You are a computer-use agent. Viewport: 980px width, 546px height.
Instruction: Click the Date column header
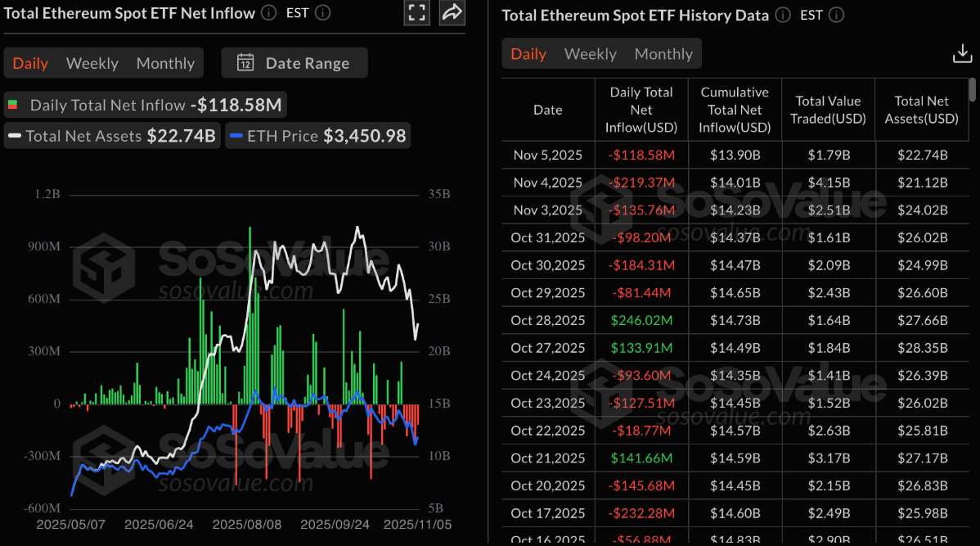coord(548,110)
